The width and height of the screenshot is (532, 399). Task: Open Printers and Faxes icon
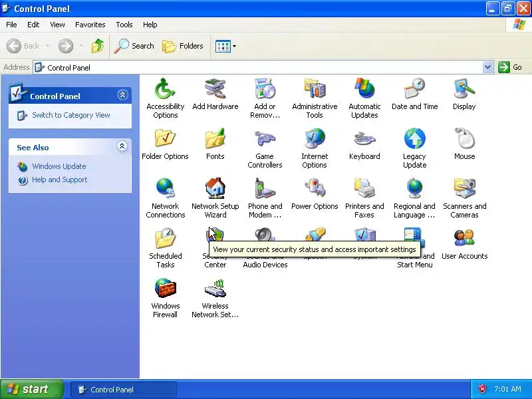tap(364, 189)
